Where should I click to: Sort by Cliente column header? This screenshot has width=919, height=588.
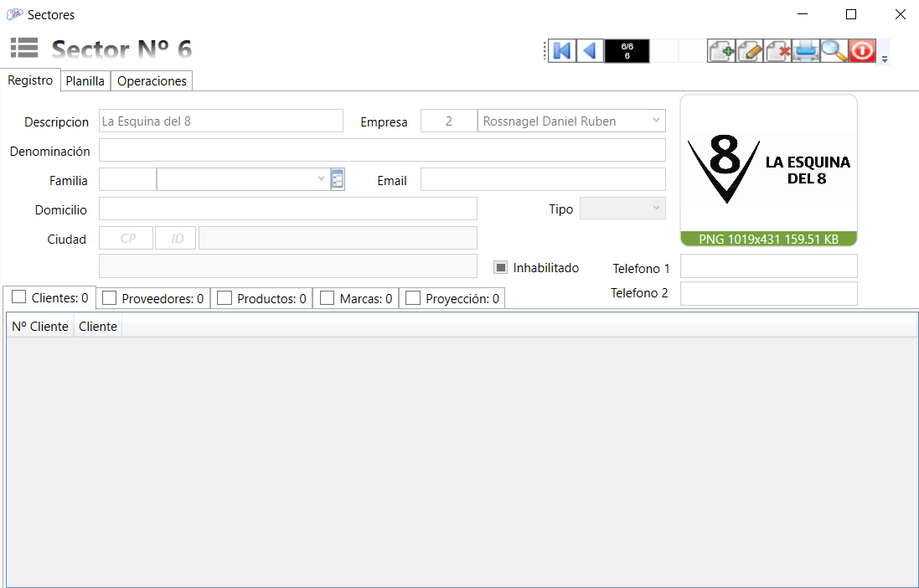98,326
